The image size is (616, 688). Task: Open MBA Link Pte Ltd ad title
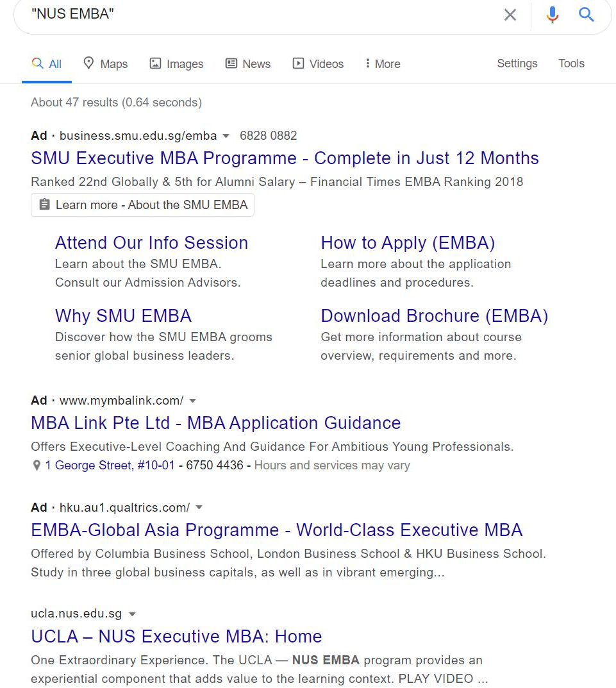point(216,423)
